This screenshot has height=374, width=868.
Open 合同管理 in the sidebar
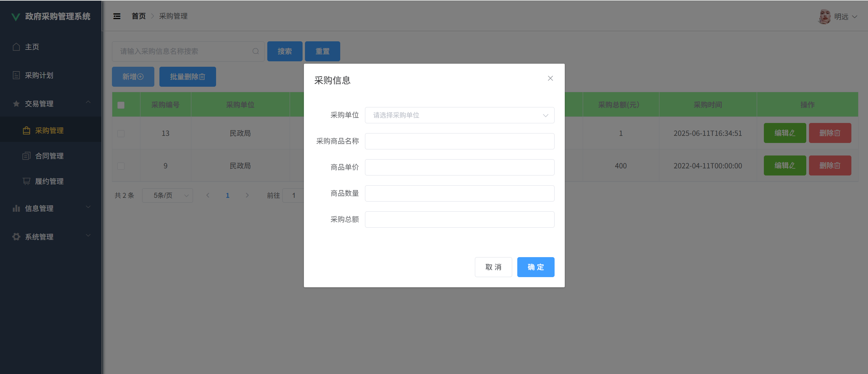click(x=50, y=156)
